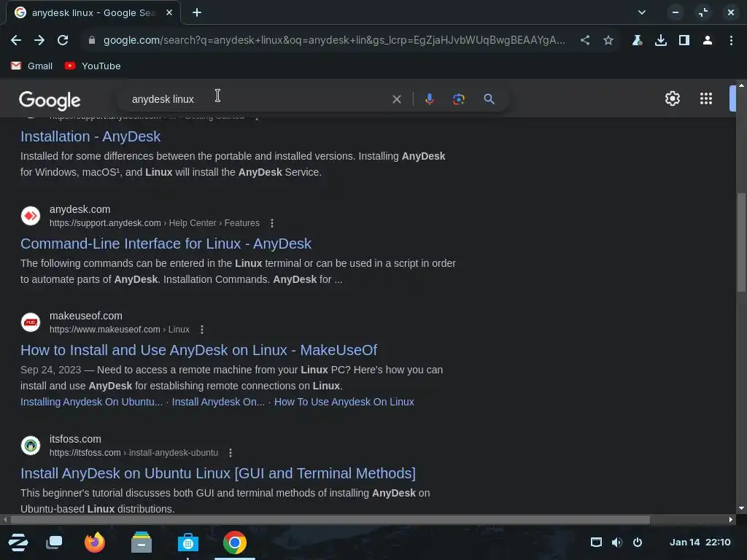
Task: Search by image with Google Lens
Action: (x=459, y=99)
